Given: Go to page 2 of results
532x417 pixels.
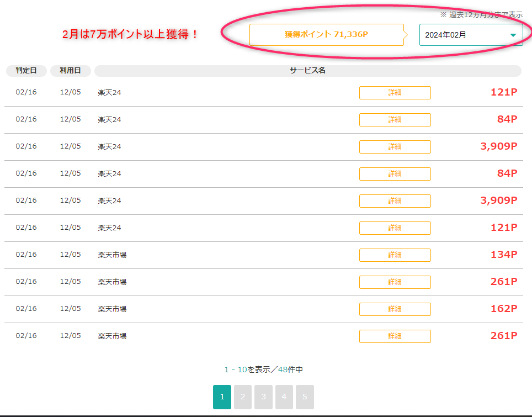Looking at the screenshot, I should (x=243, y=397).
